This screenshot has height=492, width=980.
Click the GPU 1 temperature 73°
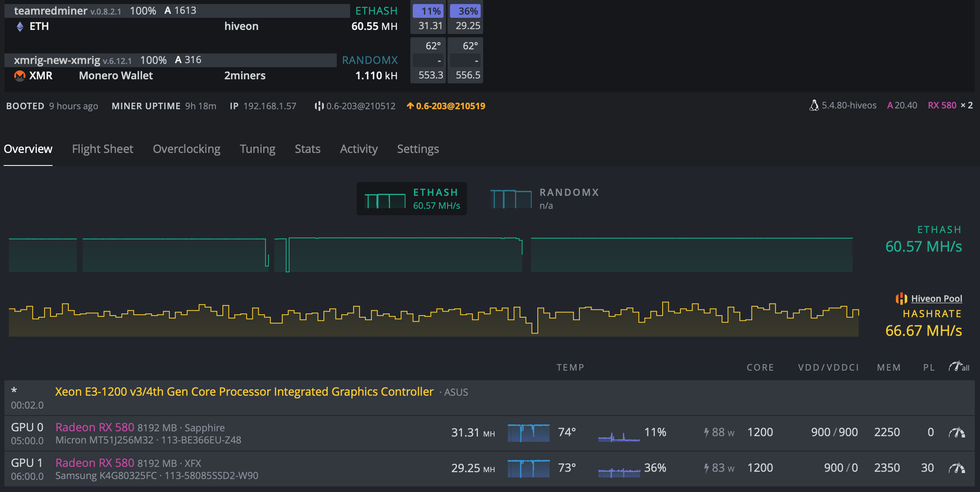click(x=567, y=468)
